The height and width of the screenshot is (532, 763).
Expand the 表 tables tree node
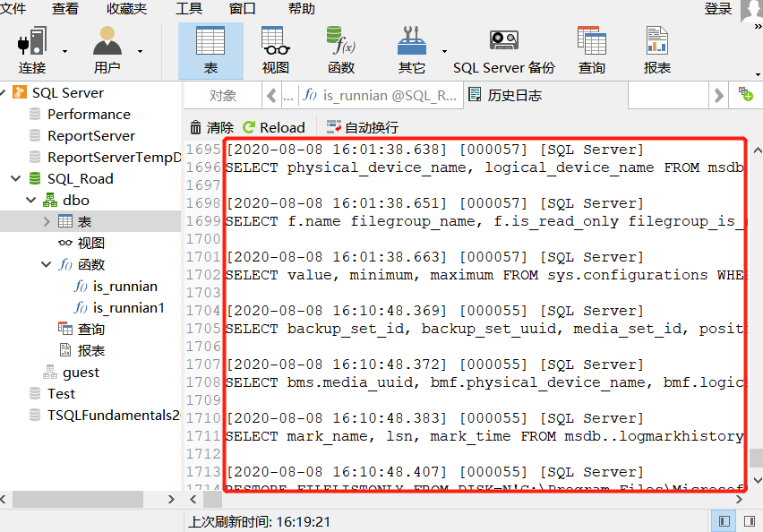47,221
